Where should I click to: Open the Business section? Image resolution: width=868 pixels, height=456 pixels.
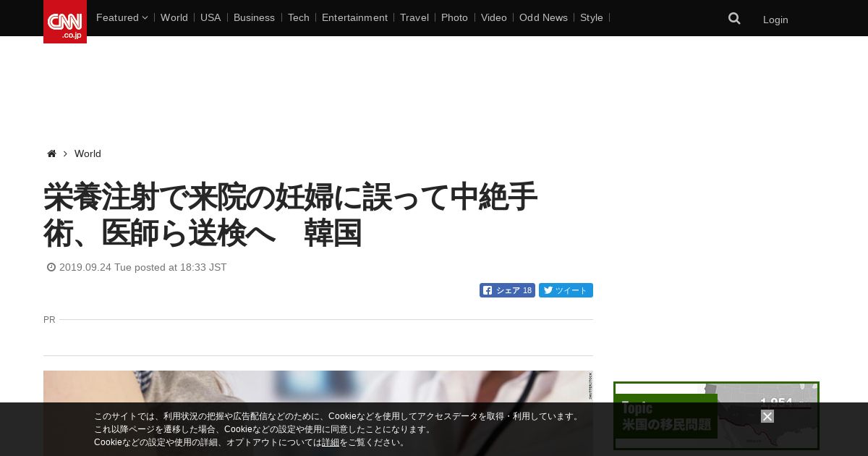[x=254, y=17]
